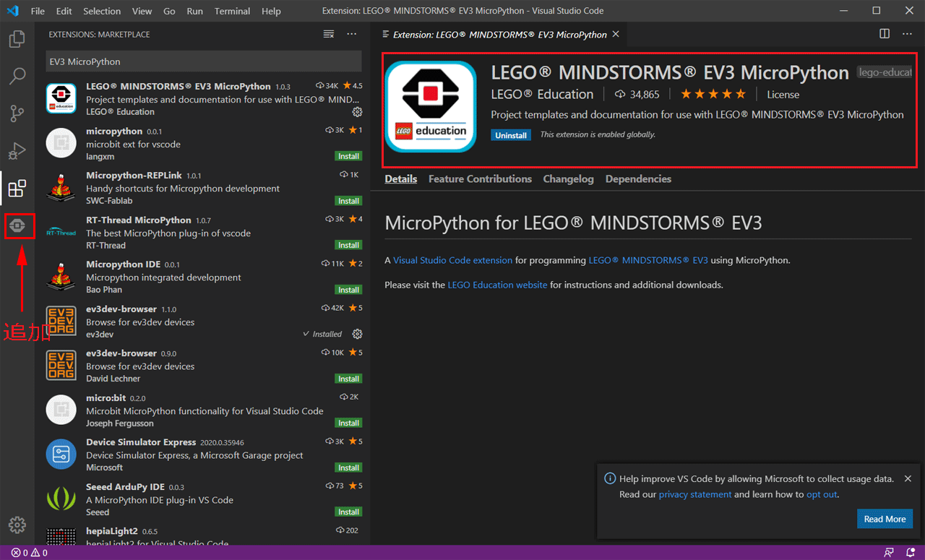925x560 pixels.
Task: Select the Micropython IDE entry title
Action: (124, 264)
